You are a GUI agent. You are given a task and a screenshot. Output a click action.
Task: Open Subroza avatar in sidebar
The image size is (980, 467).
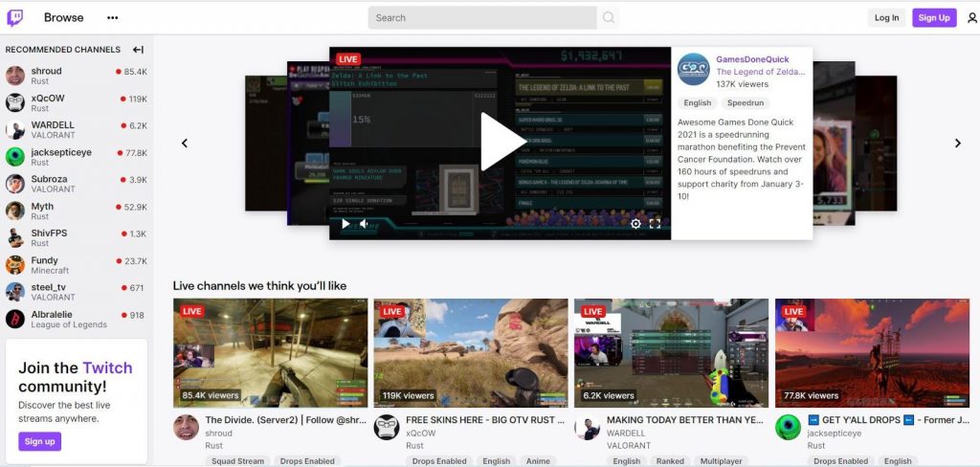(x=15, y=183)
